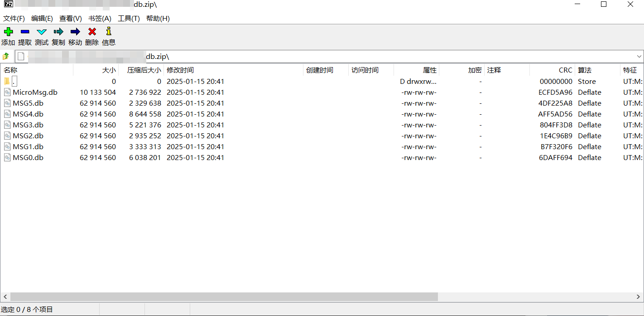644x316 pixels.
Task: Run the Test (测试) archive tool
Action: 42,32
